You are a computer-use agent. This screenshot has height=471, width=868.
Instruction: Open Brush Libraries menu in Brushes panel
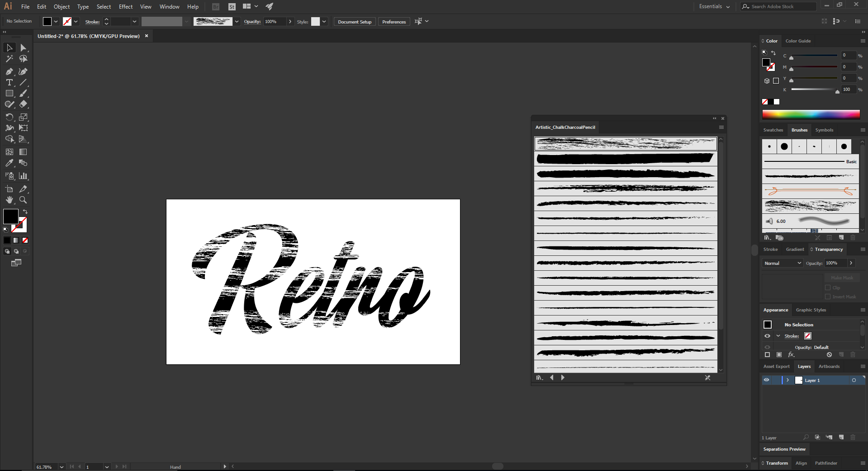(x=768, y=237)
